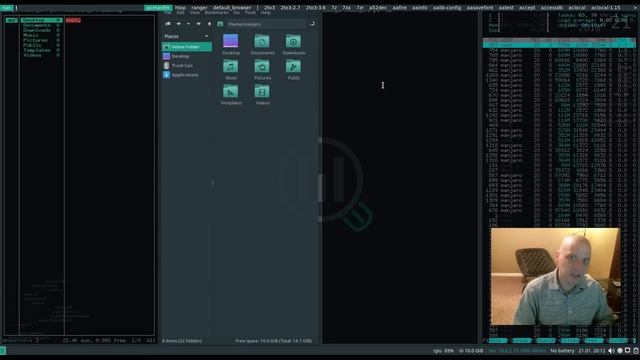The image size is (640, 360).
Task: Click red empty label in ranger preview
Action: tap(73, 20)
